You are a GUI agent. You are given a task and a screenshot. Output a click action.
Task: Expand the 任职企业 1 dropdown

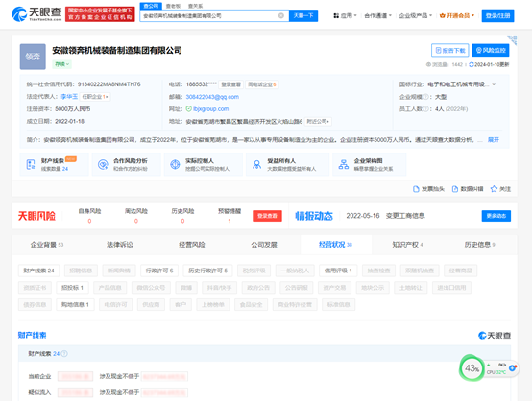95,97
